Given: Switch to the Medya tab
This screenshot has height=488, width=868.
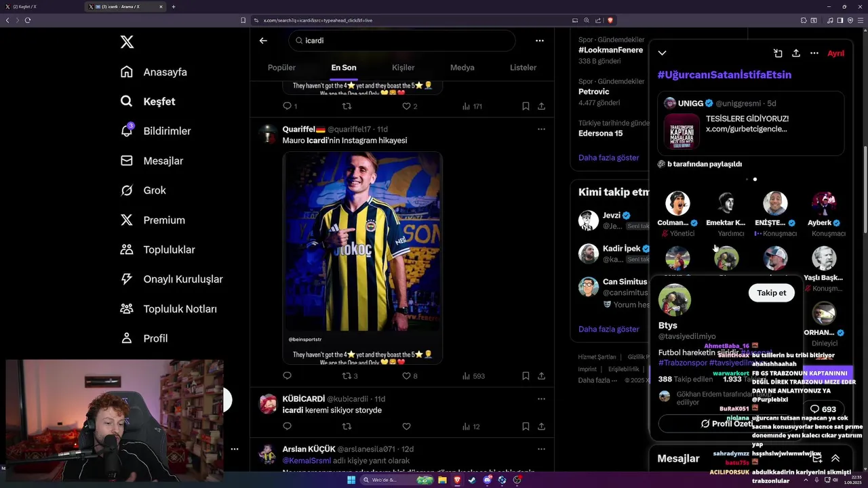Looking at the screenshot, I should (462, 68).
